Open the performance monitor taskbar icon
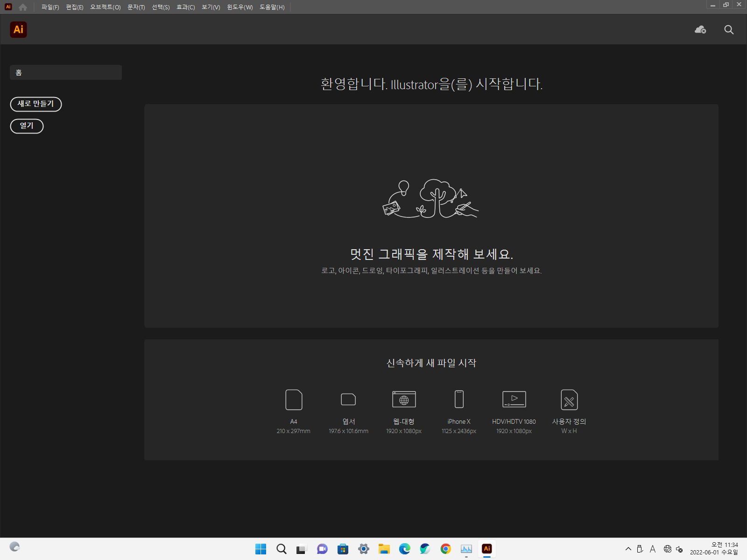The image size is (747, 560). coord(466,549)
